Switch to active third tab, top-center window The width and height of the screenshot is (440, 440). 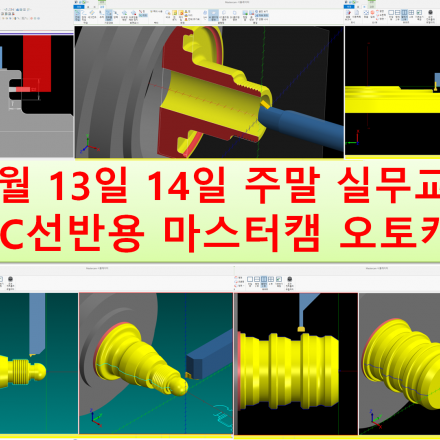pyautogui.click(x=102, y=7)
